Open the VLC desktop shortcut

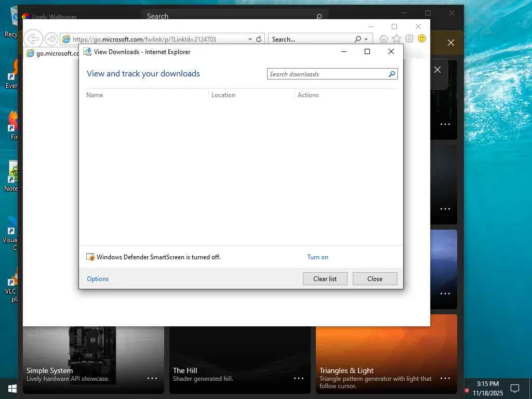click(x=11, y=285)
